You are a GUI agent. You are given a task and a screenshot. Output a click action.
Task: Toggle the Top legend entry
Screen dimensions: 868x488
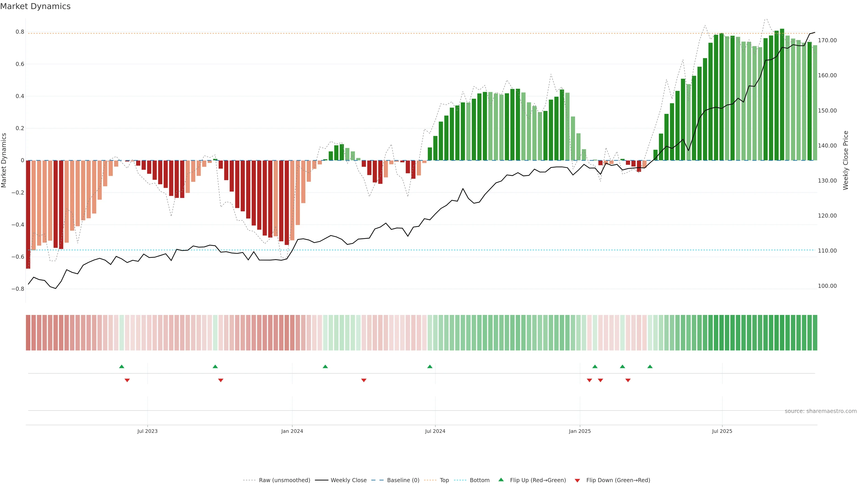point(444,480)
